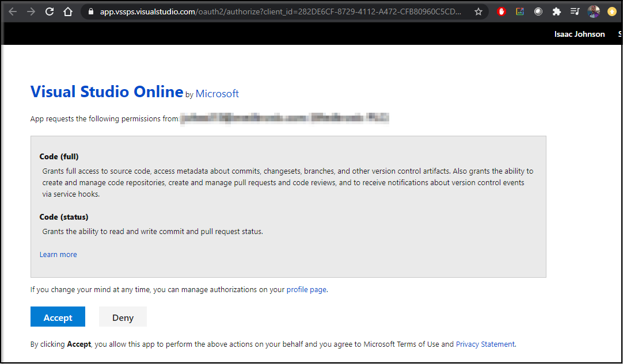The image size is (623, 364).
Task: Click the 'Grants the ability to read and write' text
Action: click(x=153, y=231)
